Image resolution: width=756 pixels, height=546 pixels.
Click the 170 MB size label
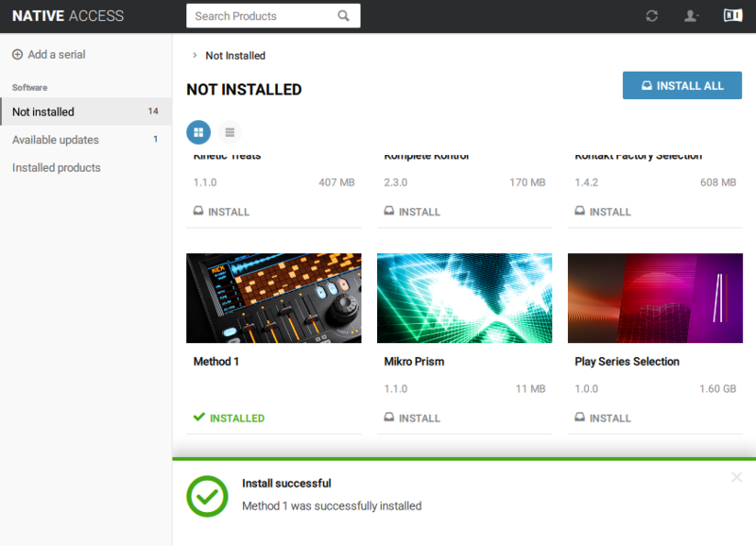(527, 182)
